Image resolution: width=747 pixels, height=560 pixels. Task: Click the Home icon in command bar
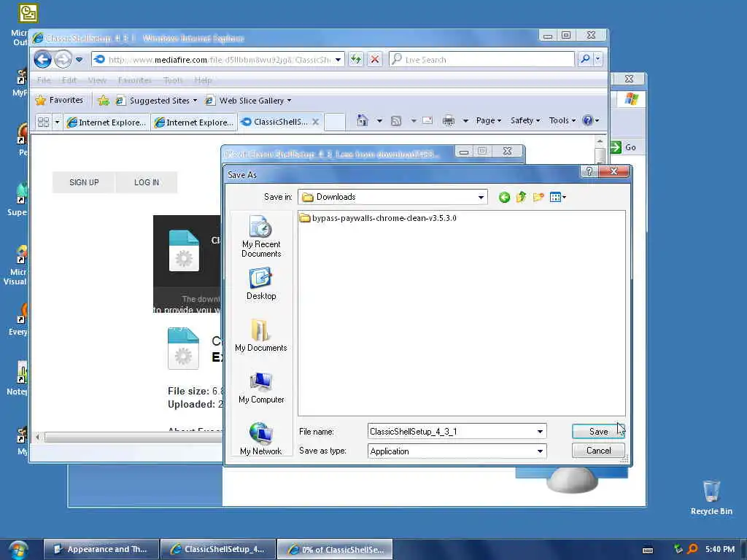(x=363, y=120)
